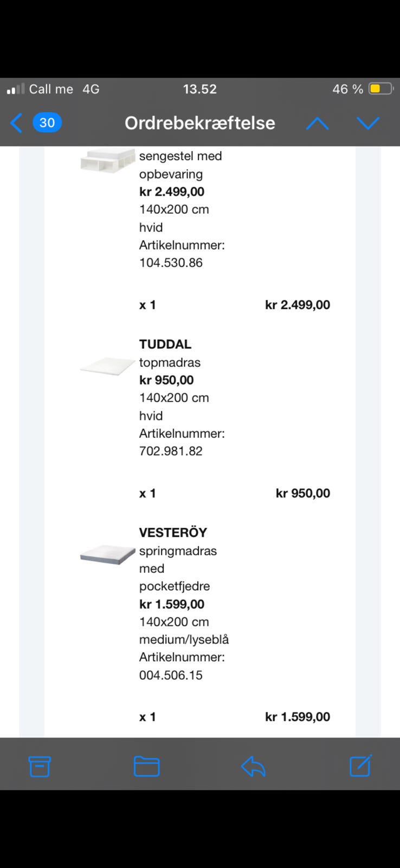The image size is (400, 868).
Task: Tap the Ordrebekræftelse title header
Action: (200, 123)
